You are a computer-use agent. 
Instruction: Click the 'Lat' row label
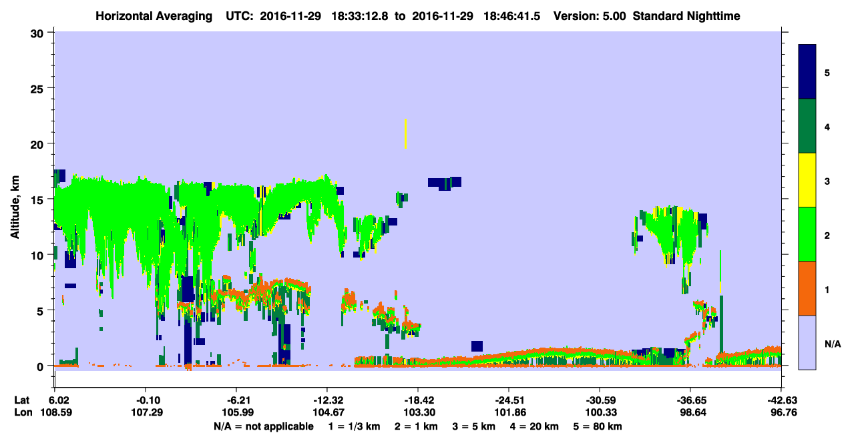click(x=21, y=400)
